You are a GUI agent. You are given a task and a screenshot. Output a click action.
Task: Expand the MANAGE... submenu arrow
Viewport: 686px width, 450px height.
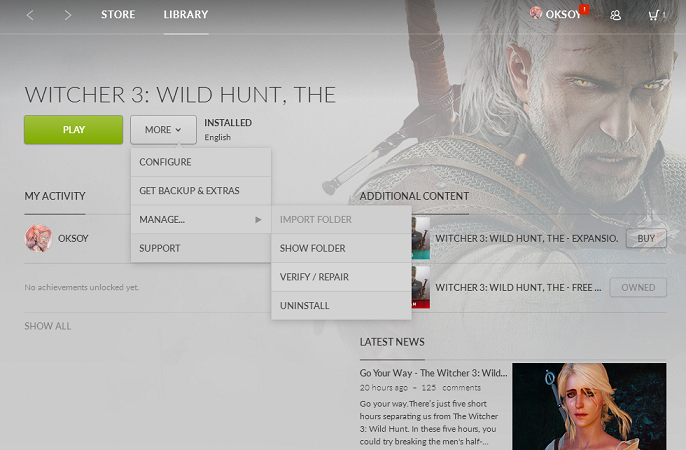258,220
